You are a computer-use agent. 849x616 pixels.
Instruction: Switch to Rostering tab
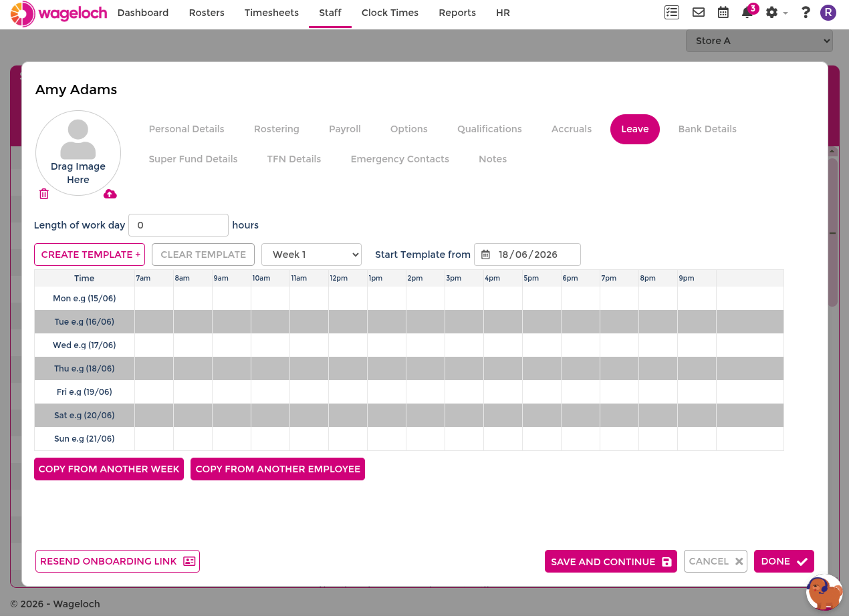[277, 129]
